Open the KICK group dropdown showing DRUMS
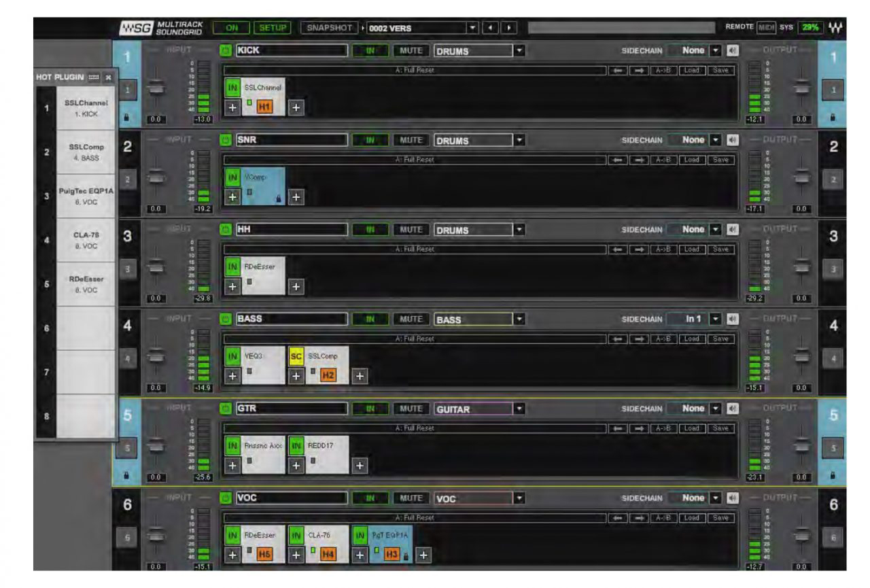870x588 pixels. pos(520,51)
